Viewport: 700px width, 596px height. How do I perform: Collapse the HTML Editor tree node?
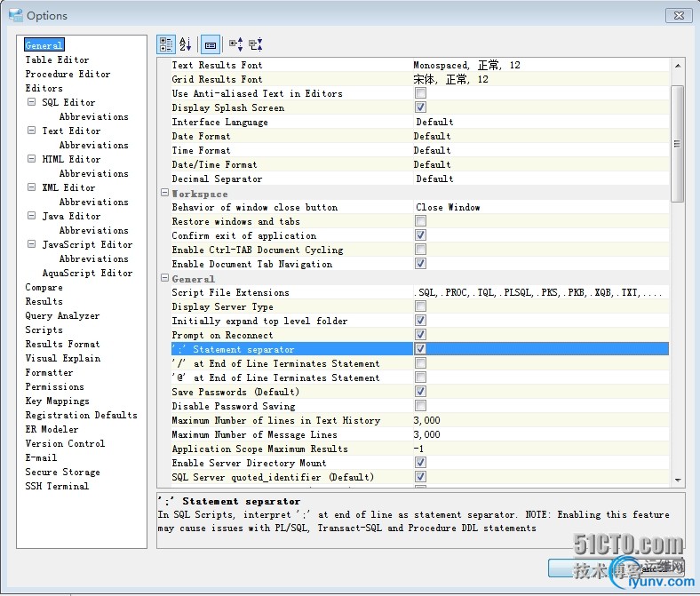point(31,159)
